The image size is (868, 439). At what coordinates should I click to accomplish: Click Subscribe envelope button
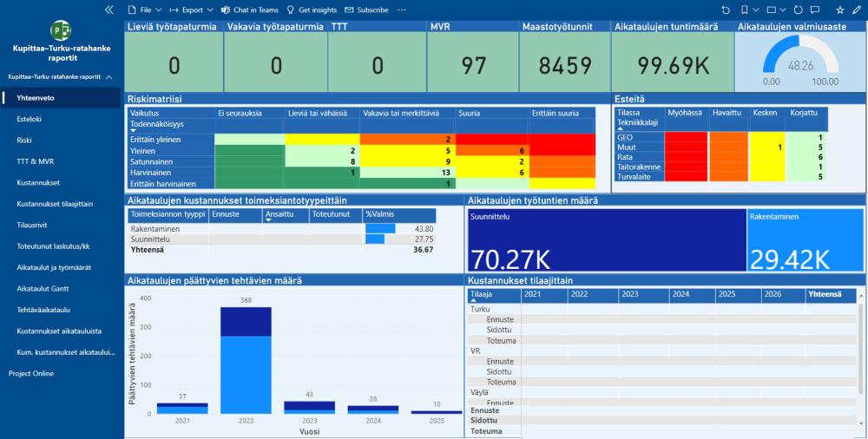coord(366,10)
